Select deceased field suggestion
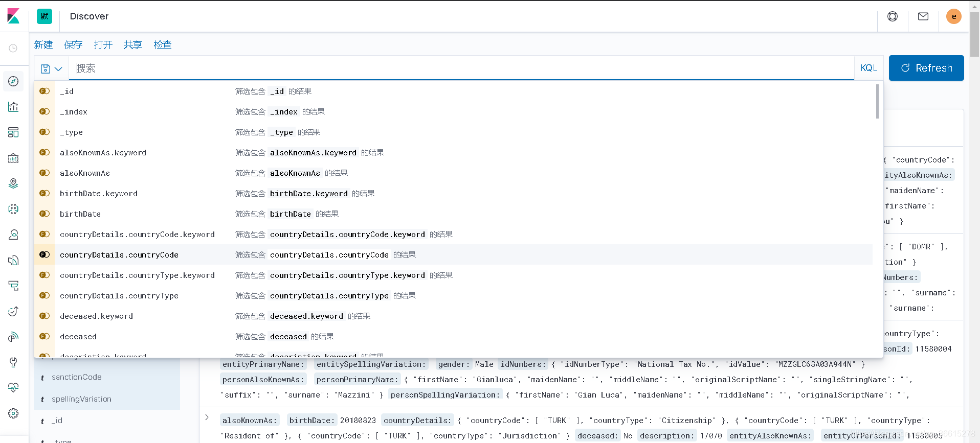 [454, 336]
